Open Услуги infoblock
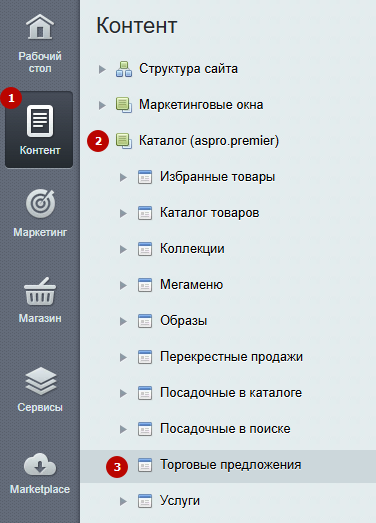The height and width of the screenshot is (523, 376). [180, 501]
